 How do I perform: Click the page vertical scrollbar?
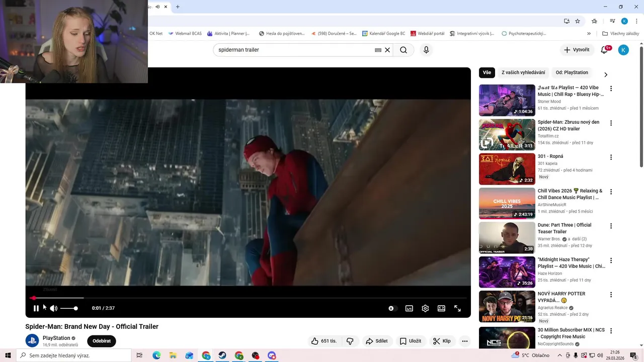[641, 107]
